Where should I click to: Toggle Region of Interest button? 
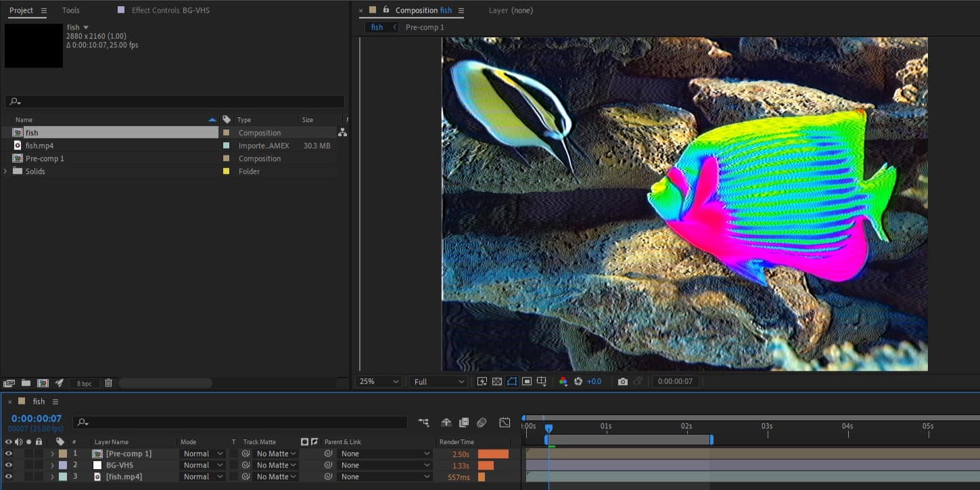click(x=527, y=382)
